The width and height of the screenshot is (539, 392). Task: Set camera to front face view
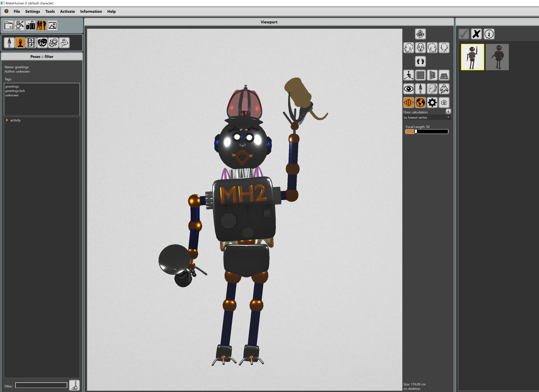click(x=420, y=48)
